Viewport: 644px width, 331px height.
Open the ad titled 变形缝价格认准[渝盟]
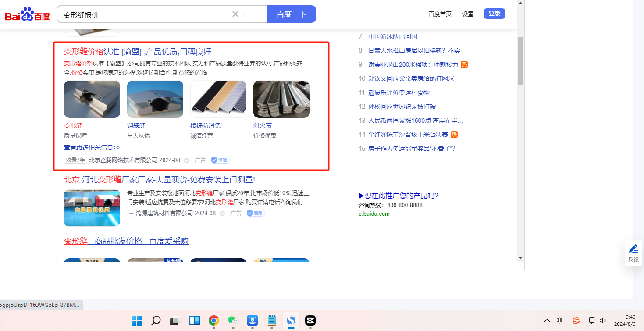pyautogui.click(x=138, y=51)
